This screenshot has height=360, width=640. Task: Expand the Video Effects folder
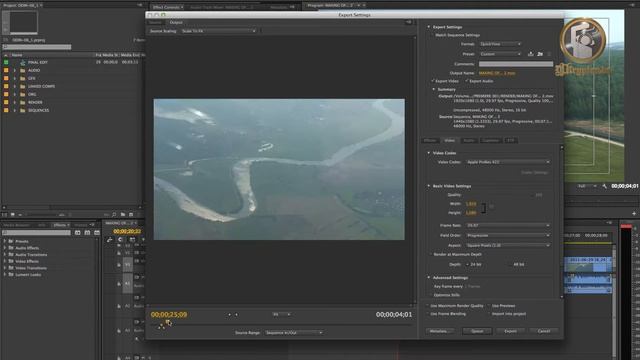point(5,261)
